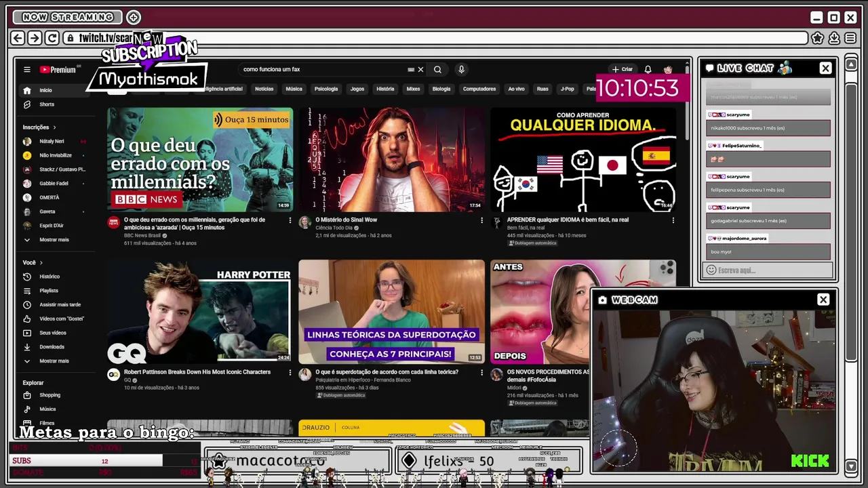Screen dimensions: 868x488
Task: Open Downloads in the sidebar
Action: coord(53,347)
